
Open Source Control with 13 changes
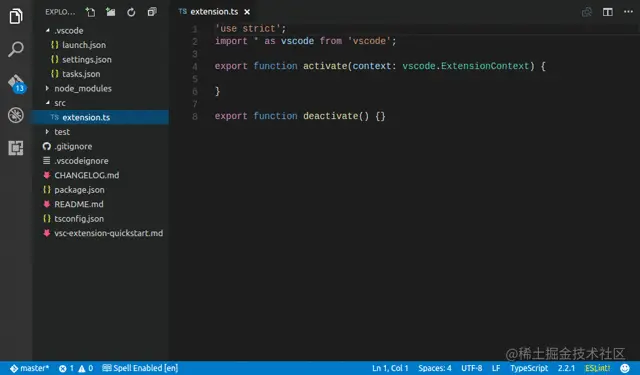pos(16,83)
